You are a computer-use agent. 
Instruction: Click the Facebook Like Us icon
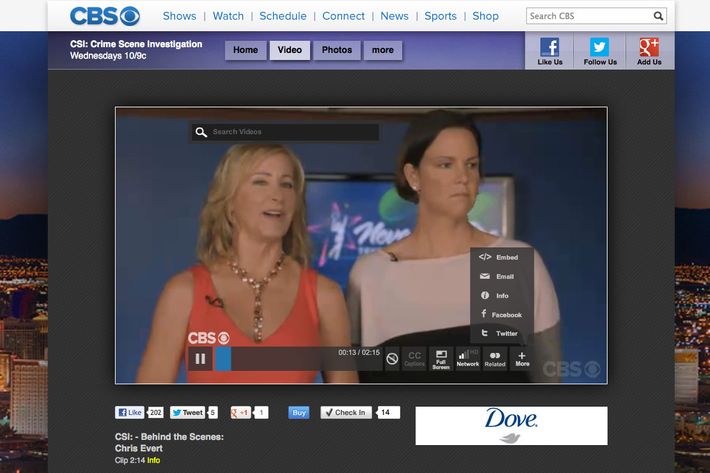tap(550, 52)
